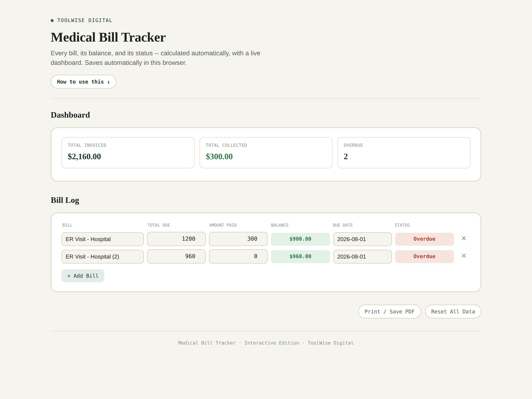
Task: Click the Overdue count 2 card
Action: [x=404, y=153]
